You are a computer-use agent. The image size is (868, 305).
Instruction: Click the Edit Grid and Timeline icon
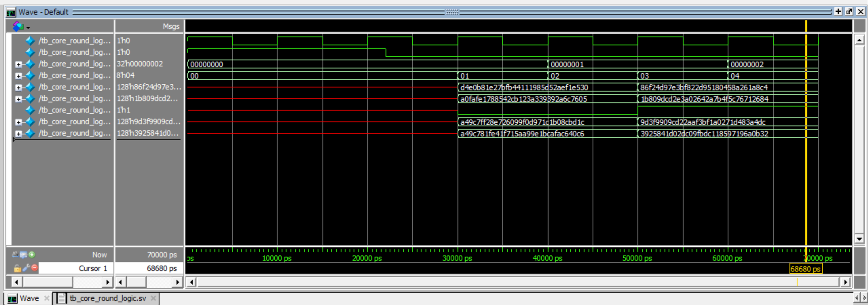coord(23,255)
